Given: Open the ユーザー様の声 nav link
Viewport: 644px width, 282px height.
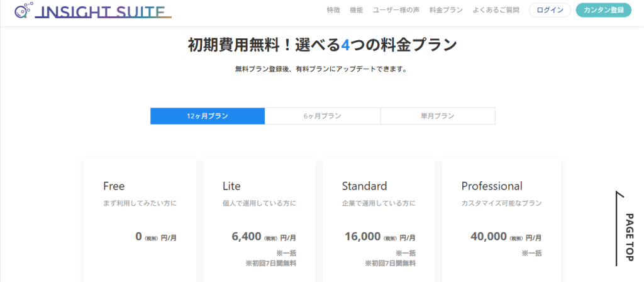Looking at the screenshot, I should pyautogui.click(x=396, y=10).
